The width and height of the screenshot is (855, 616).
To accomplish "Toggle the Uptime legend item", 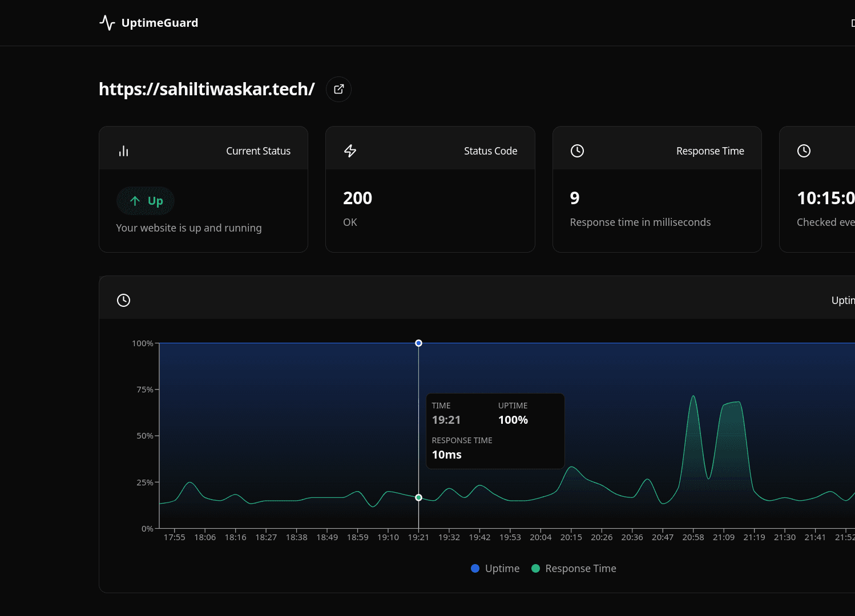I will [x=495, y=569].
